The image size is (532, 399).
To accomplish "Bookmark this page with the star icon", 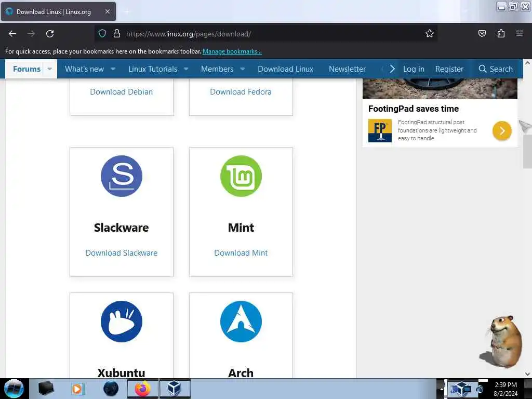I will point(430,34).
